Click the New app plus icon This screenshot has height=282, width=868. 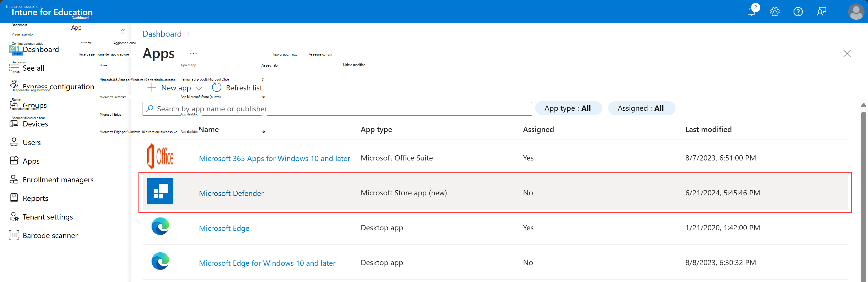[x=152, y=88]
